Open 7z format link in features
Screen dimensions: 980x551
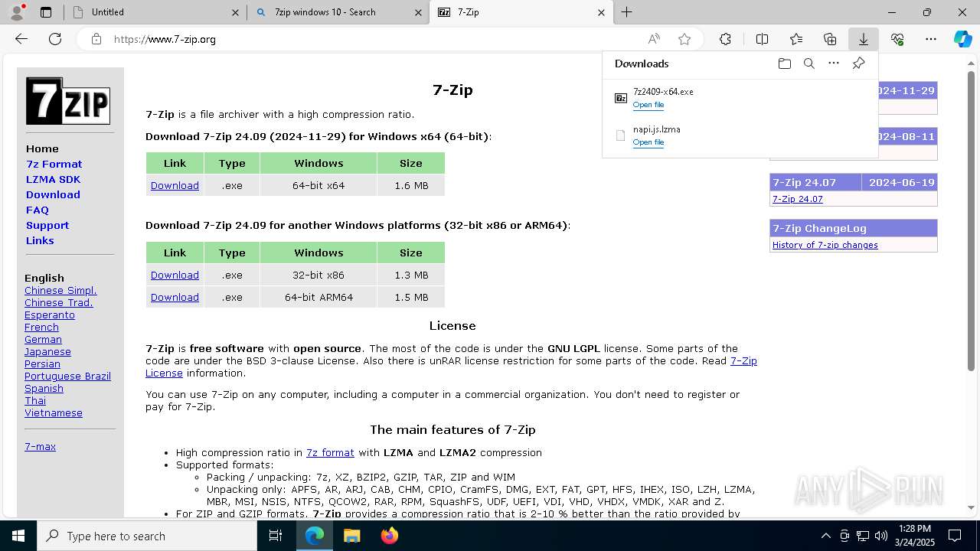tap(330, 452)
